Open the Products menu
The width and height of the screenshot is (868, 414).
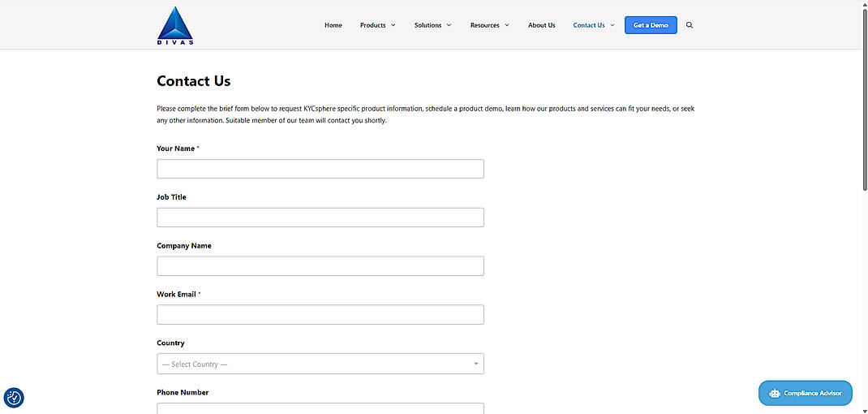(x=372, y=25)
